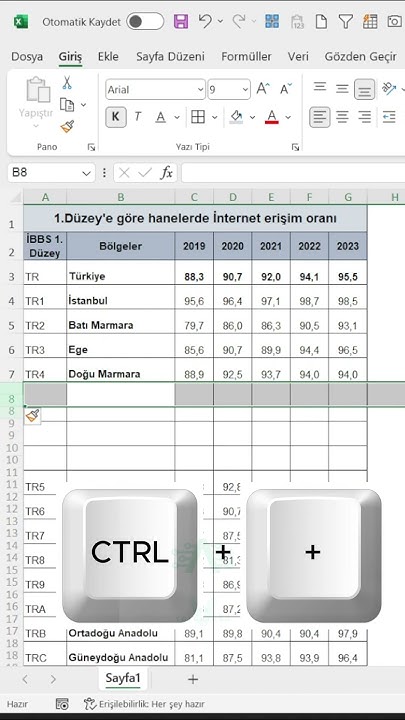The width and height of the screenshot is (405, 720).
Task: Expand the Copy options dropdown arrow
Action: point(84,105)
